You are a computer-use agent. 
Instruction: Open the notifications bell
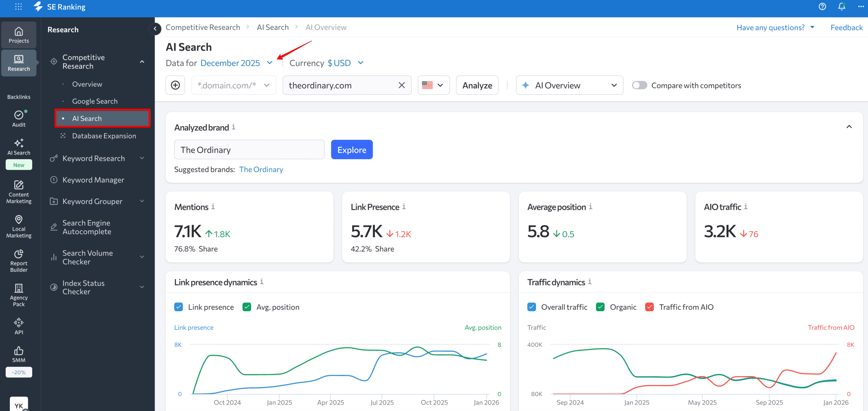[x=841, y=6]
